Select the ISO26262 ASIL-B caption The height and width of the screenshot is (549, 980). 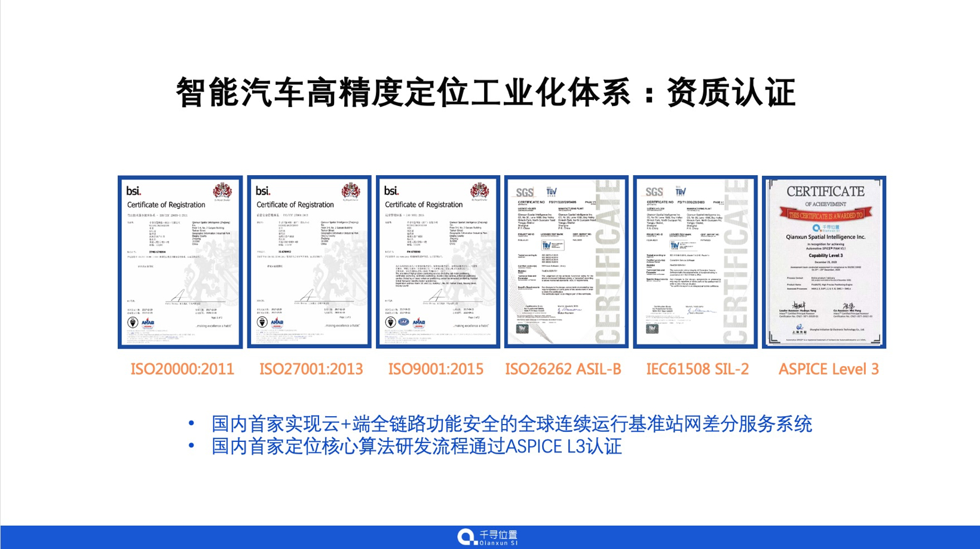click(x=563, y=369)
